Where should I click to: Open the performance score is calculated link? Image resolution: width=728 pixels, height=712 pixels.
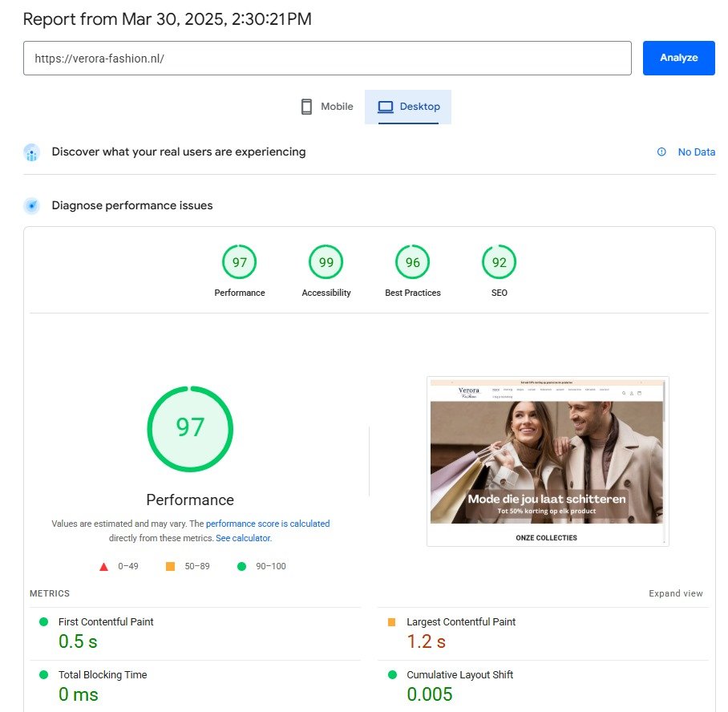[x=268, y=524]
